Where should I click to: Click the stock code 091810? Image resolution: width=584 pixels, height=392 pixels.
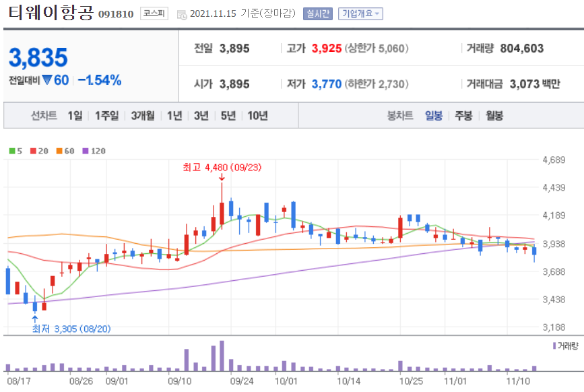(116, 14)
